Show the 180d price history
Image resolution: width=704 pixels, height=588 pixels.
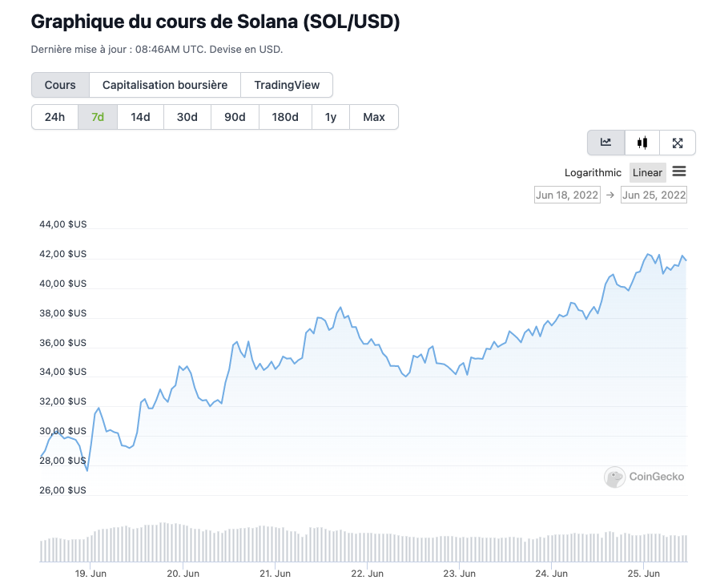click(285, 117)
